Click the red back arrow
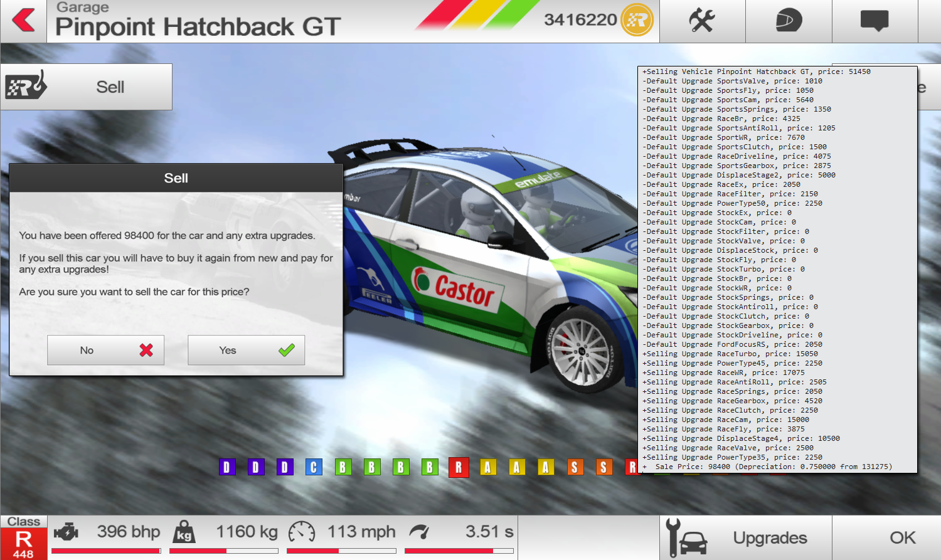The width and height of the screenshot is (941, 560). [x=24, y=21]
